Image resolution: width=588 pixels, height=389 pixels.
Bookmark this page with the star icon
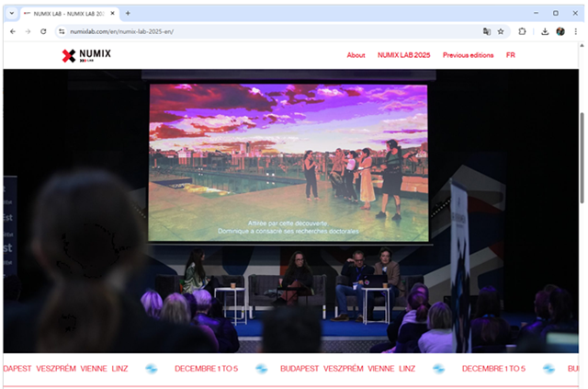501,31
